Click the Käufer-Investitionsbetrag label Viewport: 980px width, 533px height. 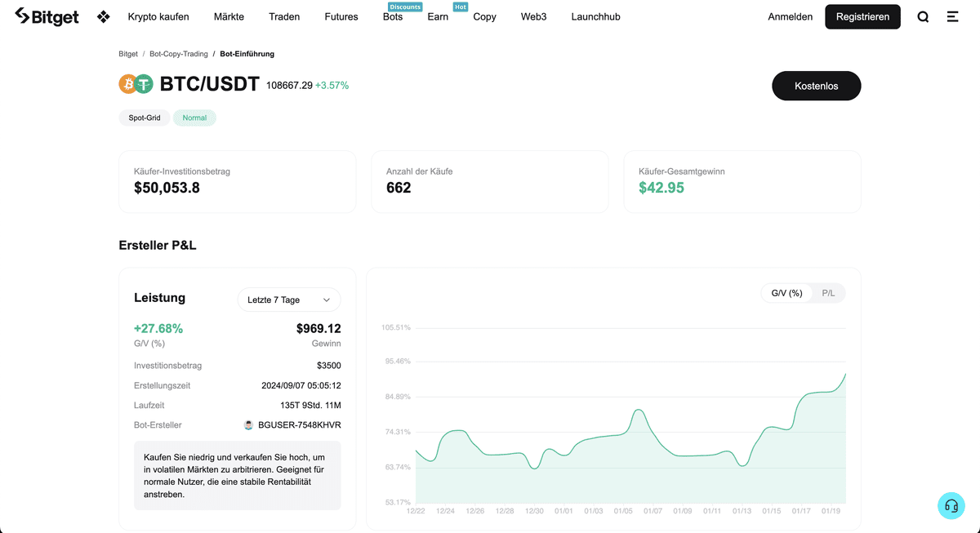click(182, 171)
